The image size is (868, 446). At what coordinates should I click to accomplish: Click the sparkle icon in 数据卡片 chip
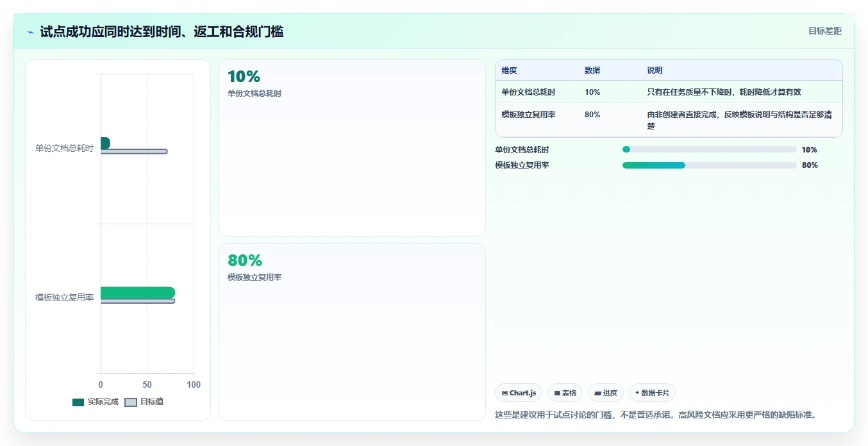click(x=637, y=393)
